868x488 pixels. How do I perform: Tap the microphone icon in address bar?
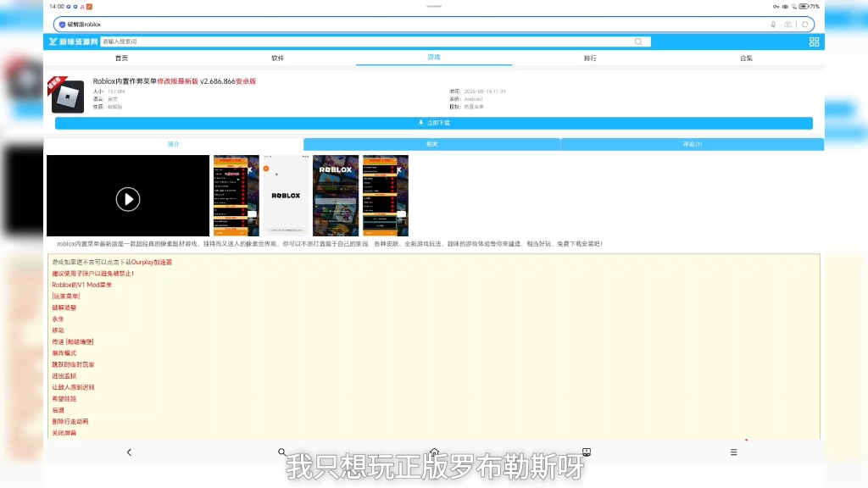click(x=773, y=25)
